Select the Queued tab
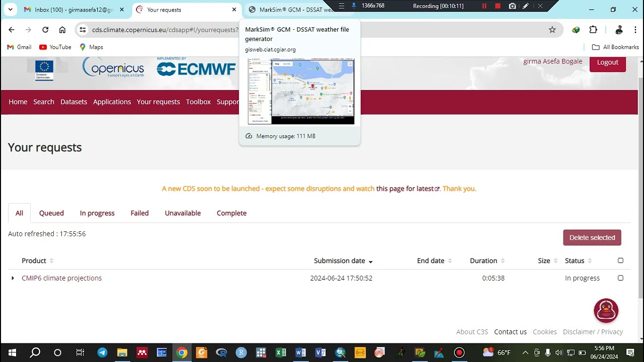The image size is (644, 362). [x=51, y=213]
